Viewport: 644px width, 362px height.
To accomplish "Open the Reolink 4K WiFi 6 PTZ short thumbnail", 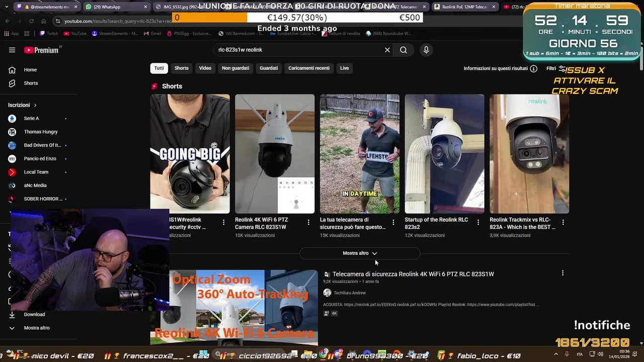I will (275, 154).
